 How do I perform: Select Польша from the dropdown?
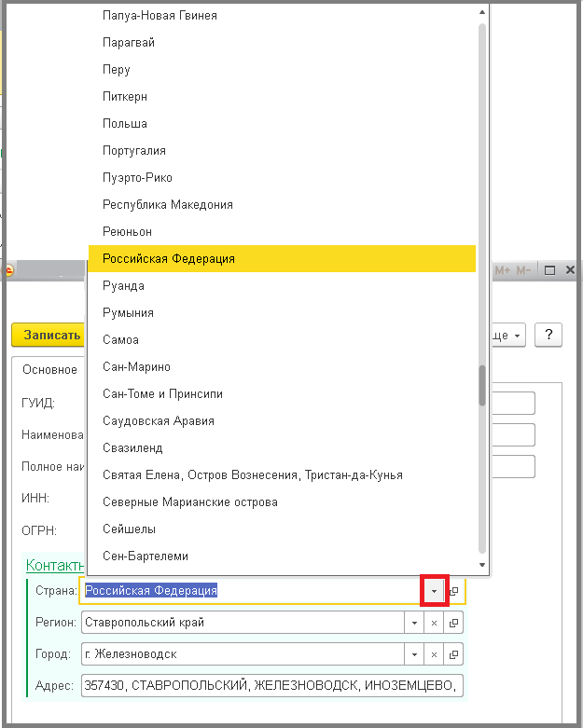coord(282,123)
